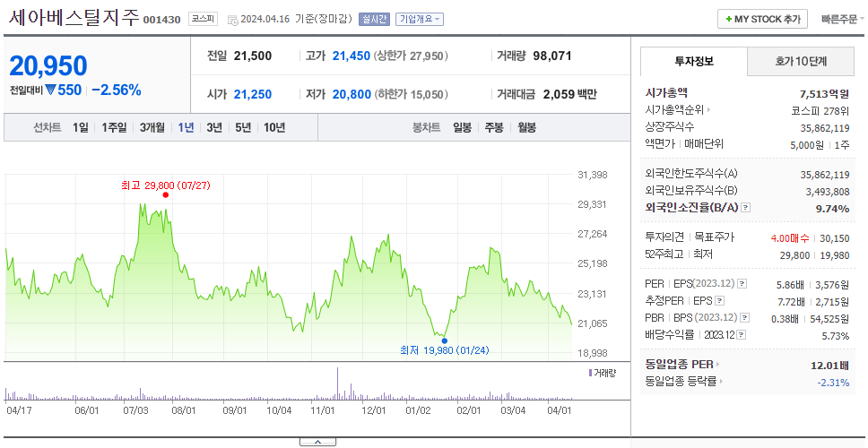This screenshot has height=448, width=868.
Task: Select the 3개월 line chart period
Action: (x=152, y=128)
